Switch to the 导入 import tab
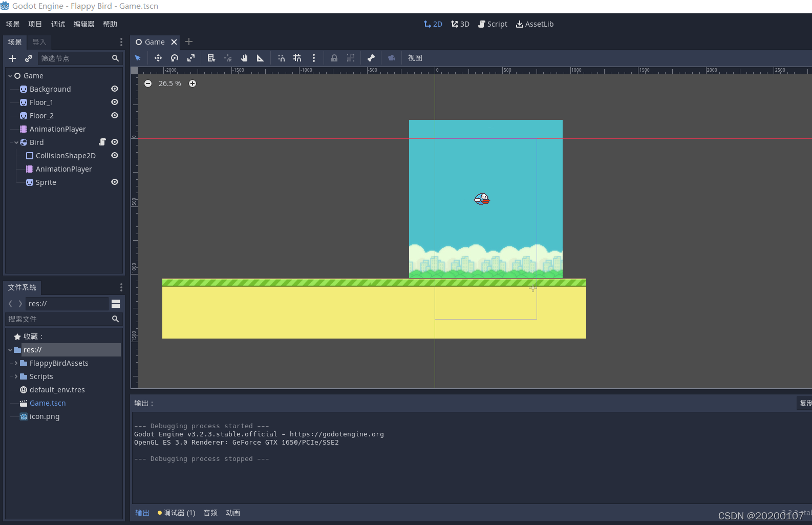This screenshot has height=525, width=812. click(x=39, y=42)
